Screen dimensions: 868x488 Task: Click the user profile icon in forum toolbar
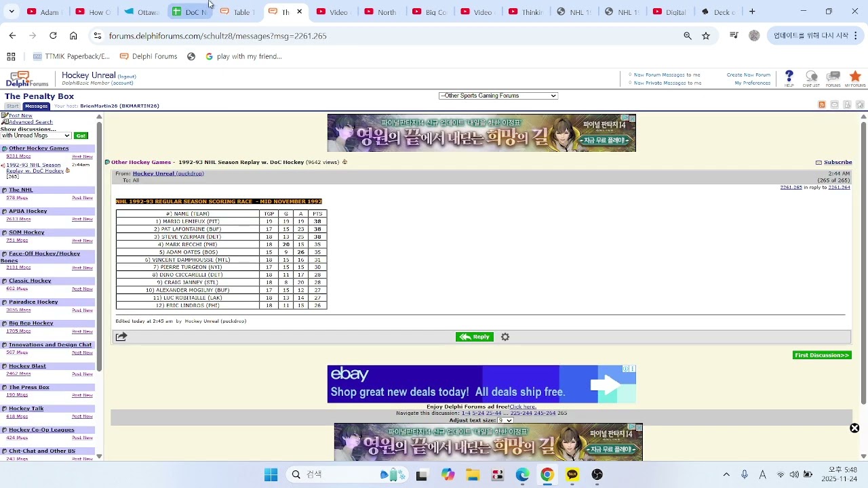[x=848, y=105]
